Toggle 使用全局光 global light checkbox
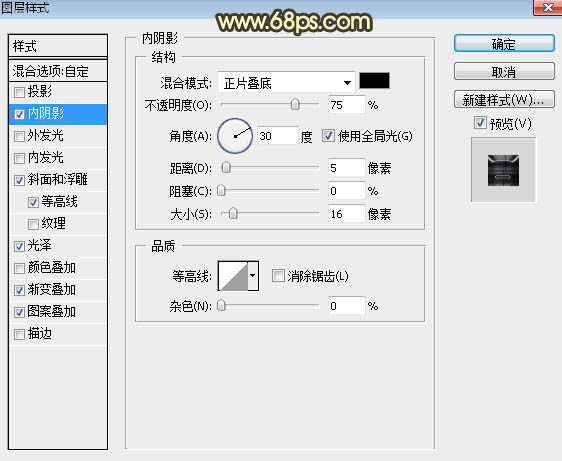 pyautogui.click(x=328, y=136)
